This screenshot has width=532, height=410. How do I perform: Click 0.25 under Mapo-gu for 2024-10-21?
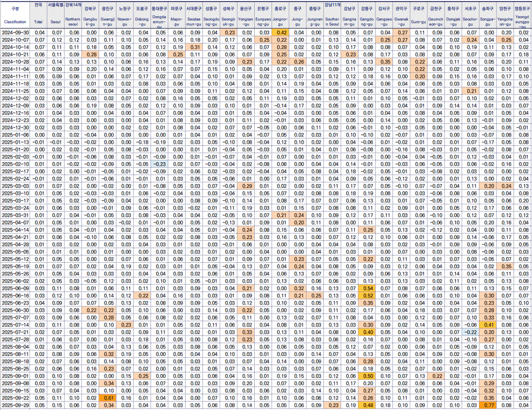177,55
